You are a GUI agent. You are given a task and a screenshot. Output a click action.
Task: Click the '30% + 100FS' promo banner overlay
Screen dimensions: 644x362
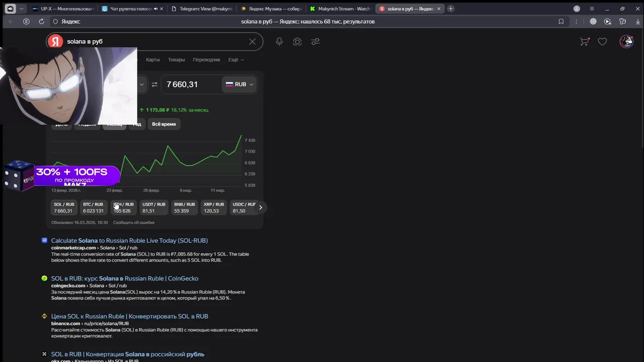coord(63,176)
